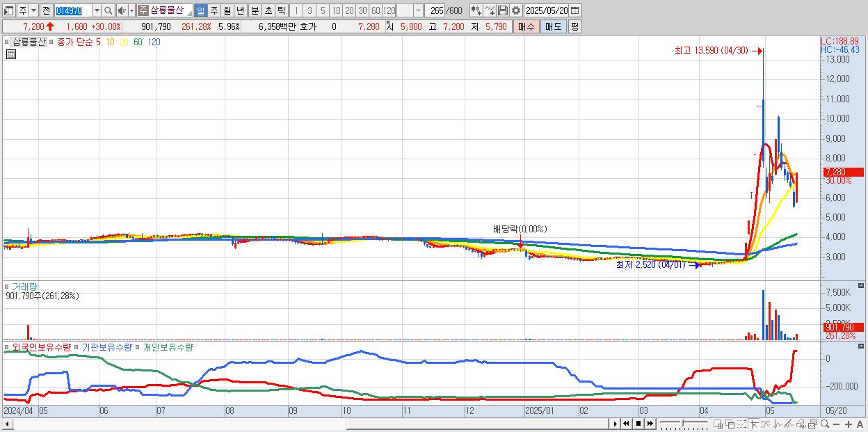Click the line-with-checkmark indicator icon in top toolbar
868x432 pixels.
pos(489,10)
